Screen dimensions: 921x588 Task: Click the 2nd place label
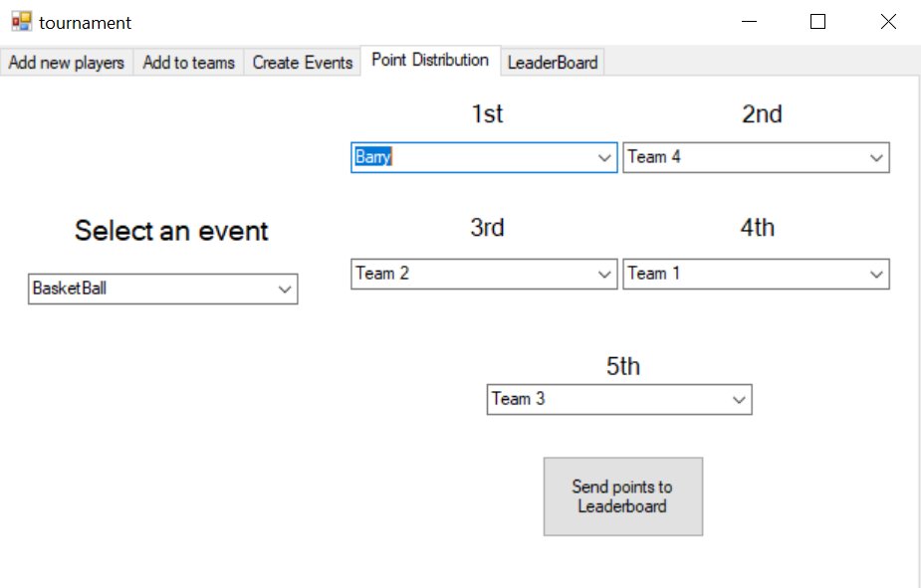point(762,113)
